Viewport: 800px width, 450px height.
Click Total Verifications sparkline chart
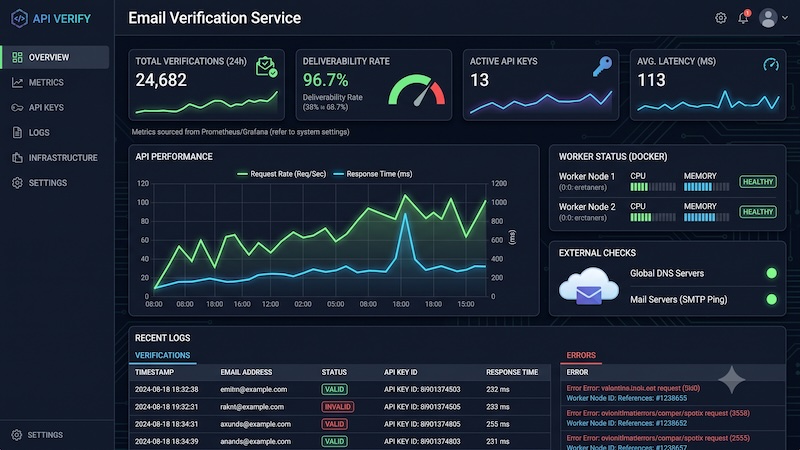pos(207,103)
